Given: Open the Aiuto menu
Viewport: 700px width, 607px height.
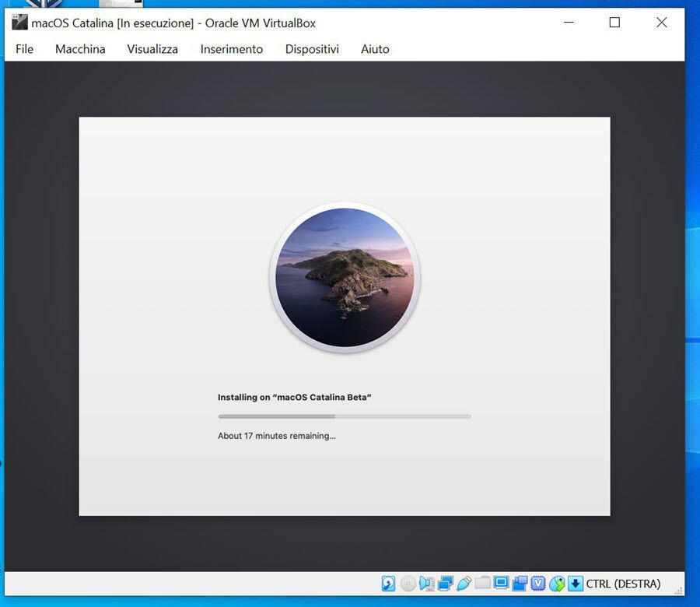Looking at the screenshot, I should 375,49.
